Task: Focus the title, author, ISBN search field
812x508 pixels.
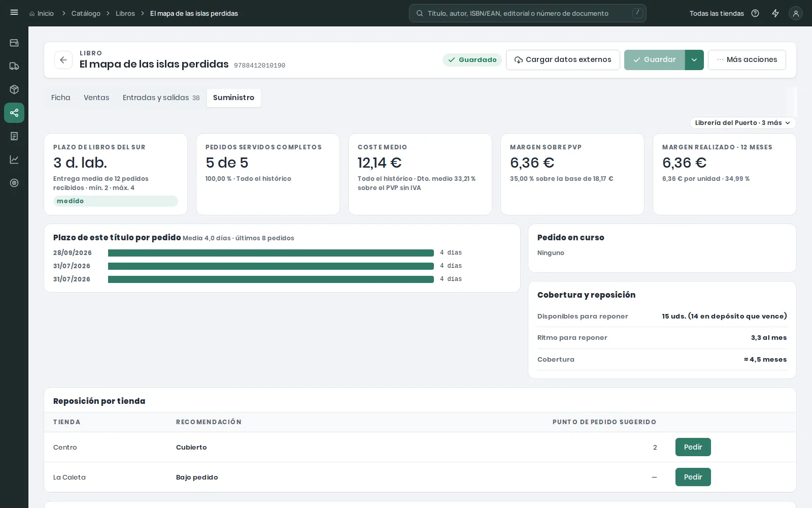Action: 528,13
